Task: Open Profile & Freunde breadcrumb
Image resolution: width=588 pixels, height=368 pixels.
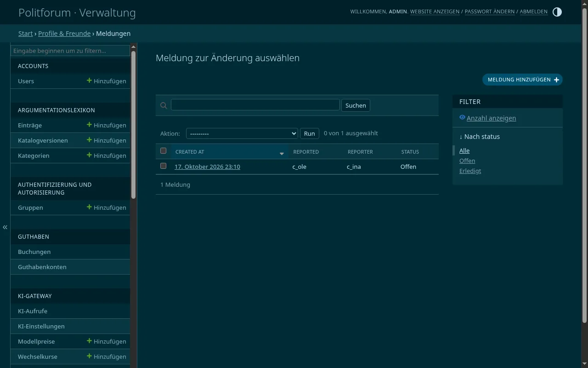Action: click(64, 34)
